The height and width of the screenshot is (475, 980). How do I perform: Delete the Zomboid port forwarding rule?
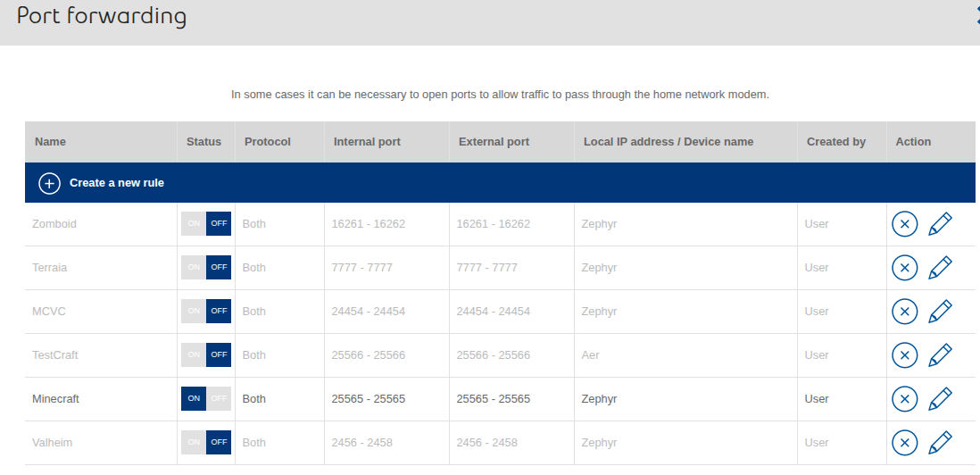[x=904, y=224]
